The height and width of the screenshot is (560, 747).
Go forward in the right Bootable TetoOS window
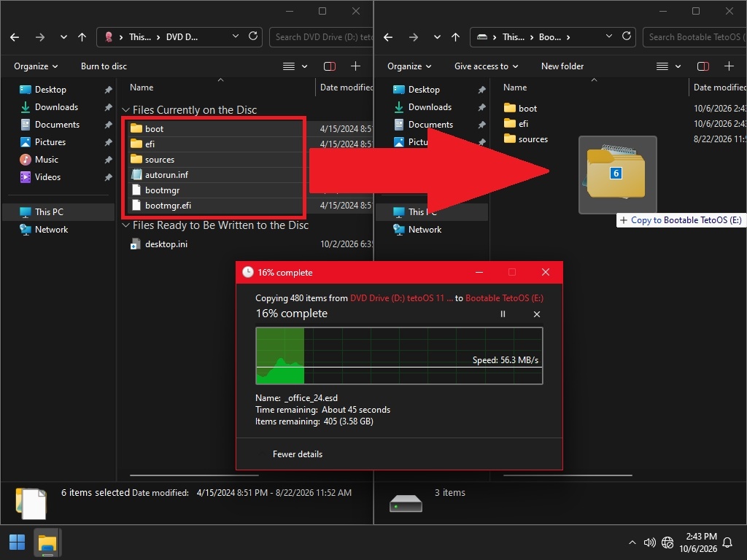[414, 37]
